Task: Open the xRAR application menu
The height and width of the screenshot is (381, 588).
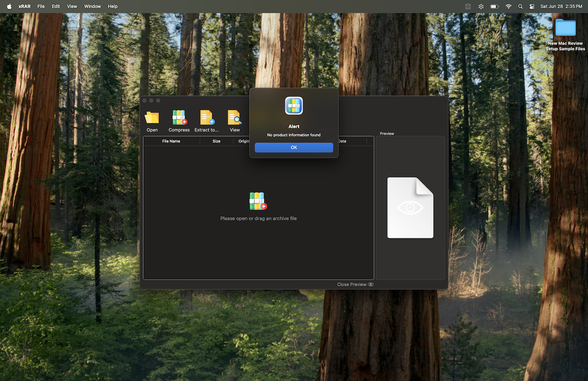Action: click(24, 6)
